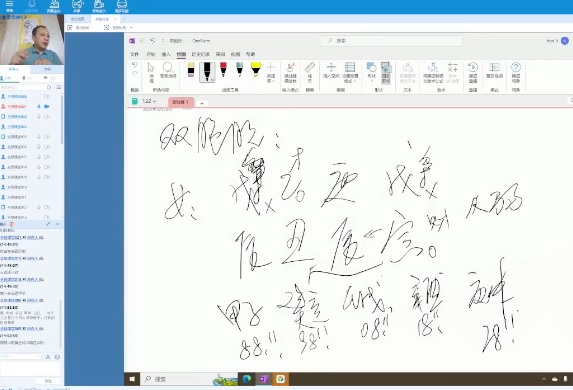The width and height of the screenshot is (573, 390).
Task: Click the undo button in ribbon
Action: [x=134, y=65]
